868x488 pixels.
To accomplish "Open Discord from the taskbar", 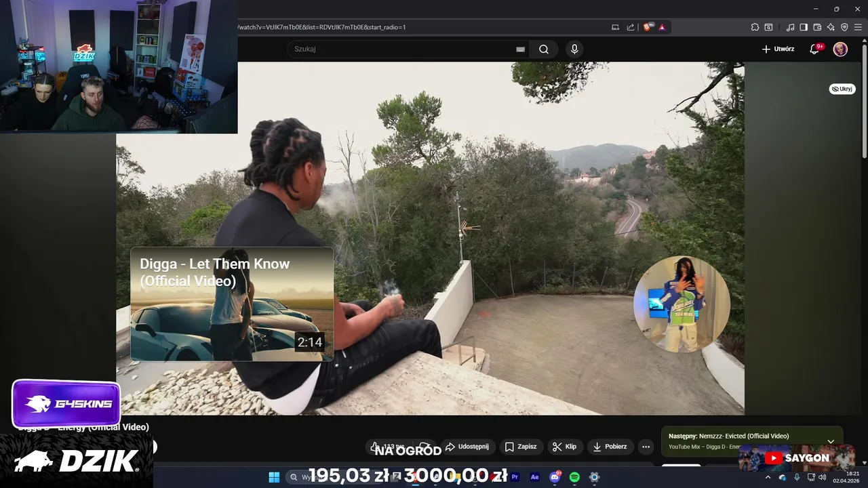I will tap(555, 477).
